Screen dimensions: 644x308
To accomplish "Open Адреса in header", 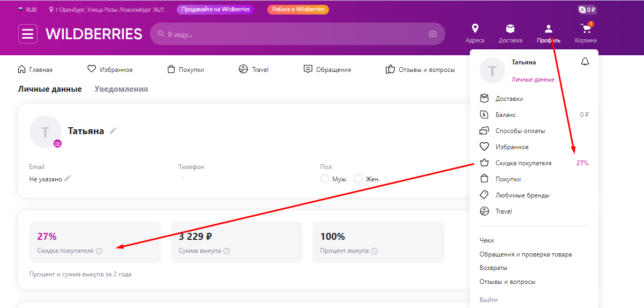I will point(475,33).
